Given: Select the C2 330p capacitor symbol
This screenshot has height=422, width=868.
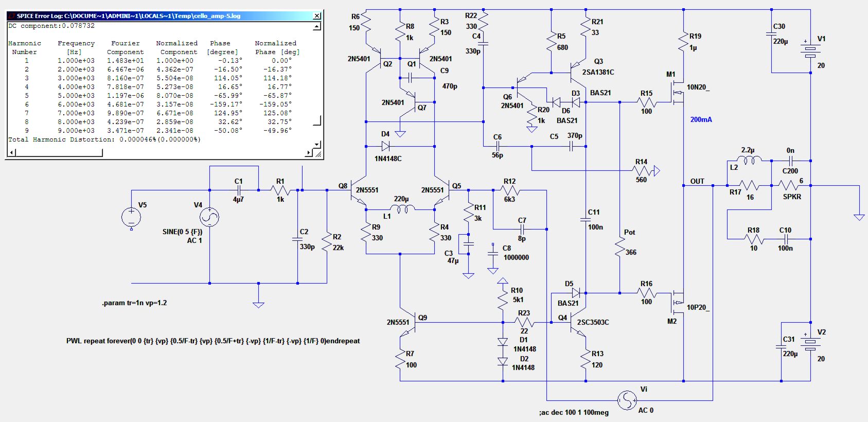Looking at the screenshot, I should (x=297, y=239).
